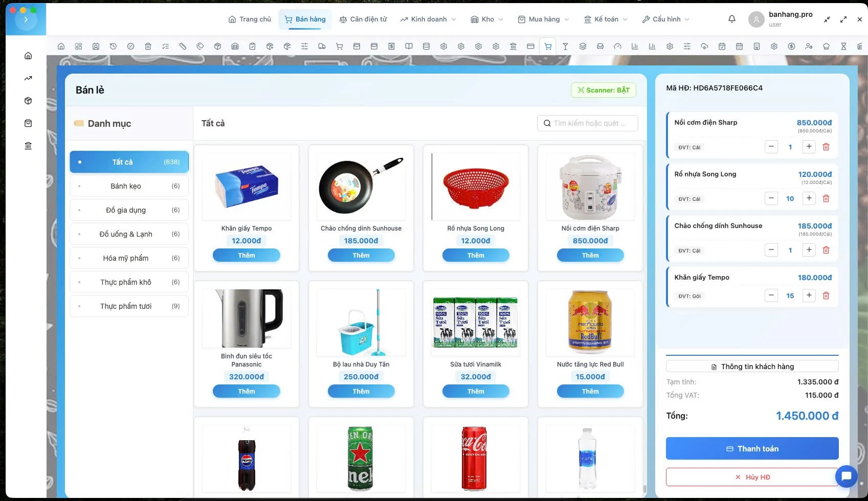The height and width of the screenshot is (501, 868).
Task: Open the dashboard grid icon in toolbar
Action: pos(78,46)
